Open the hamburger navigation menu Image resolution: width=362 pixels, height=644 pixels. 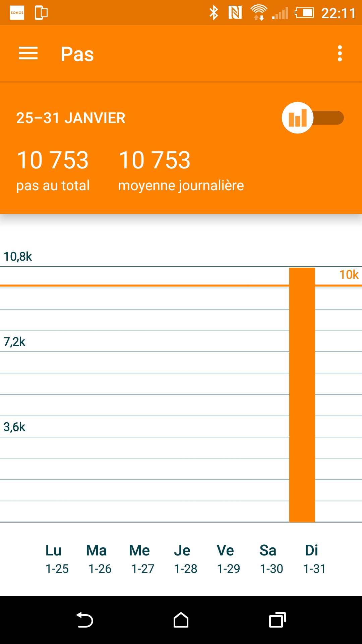pos(28,54)
